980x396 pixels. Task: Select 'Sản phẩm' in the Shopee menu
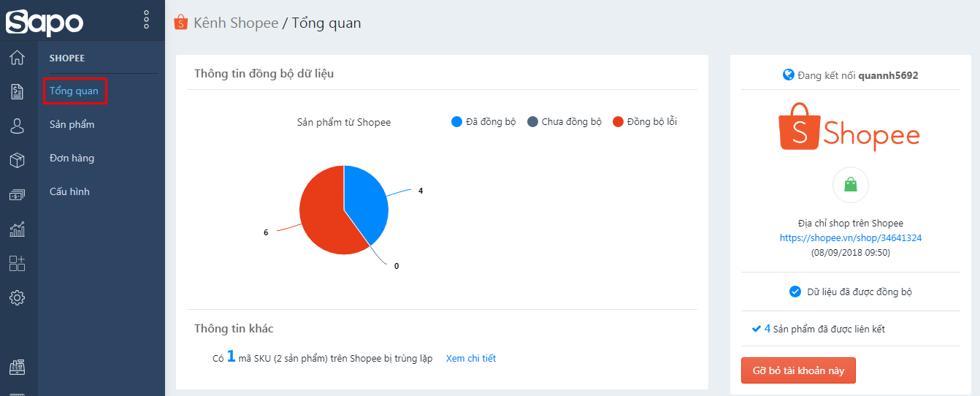click(x=72, y=124)
